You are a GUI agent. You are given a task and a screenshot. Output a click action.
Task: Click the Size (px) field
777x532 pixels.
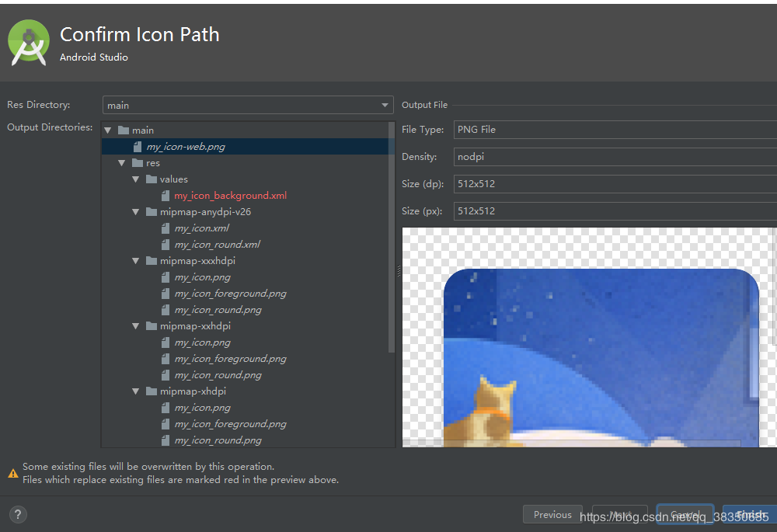click(615, 211)
